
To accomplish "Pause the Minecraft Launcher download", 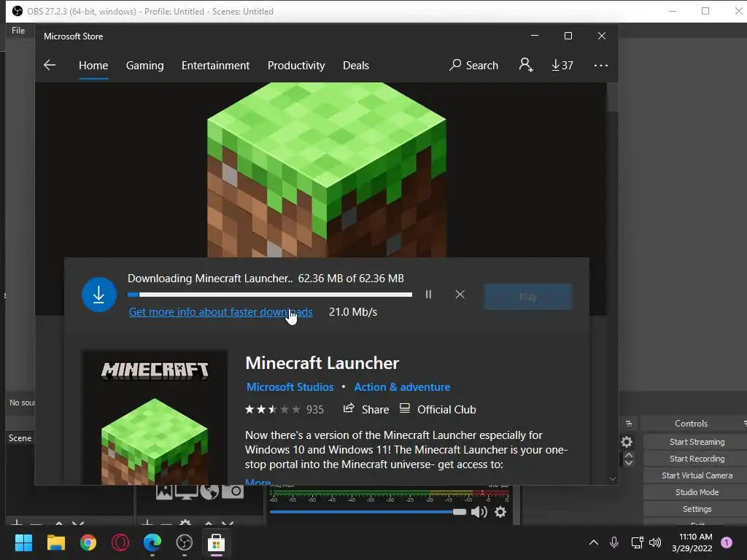I will pyautogui.click(x=428, y=295).
